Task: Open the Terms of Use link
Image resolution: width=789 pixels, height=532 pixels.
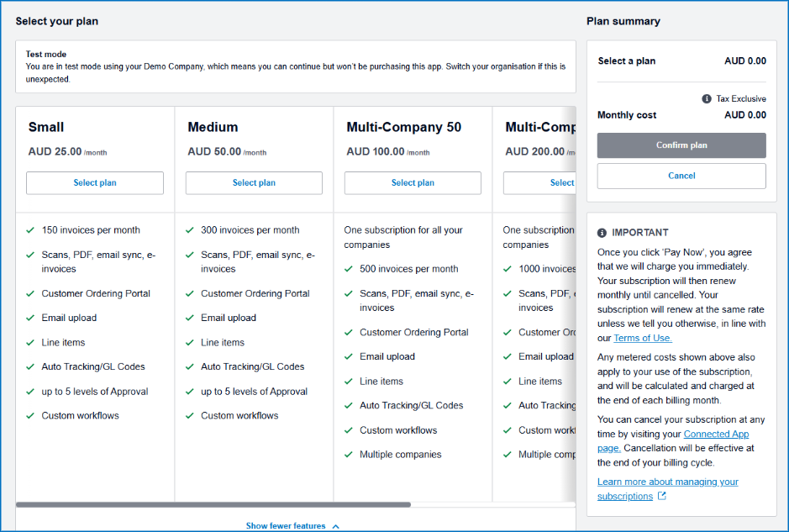Action: pyautogui.click(x=643, y=338)
